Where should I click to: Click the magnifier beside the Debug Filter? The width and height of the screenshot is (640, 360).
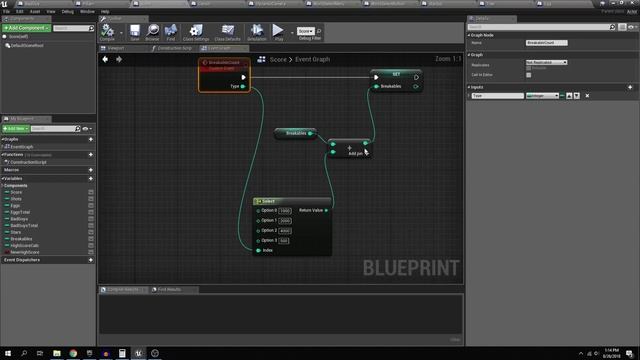(x=319, y=31)
